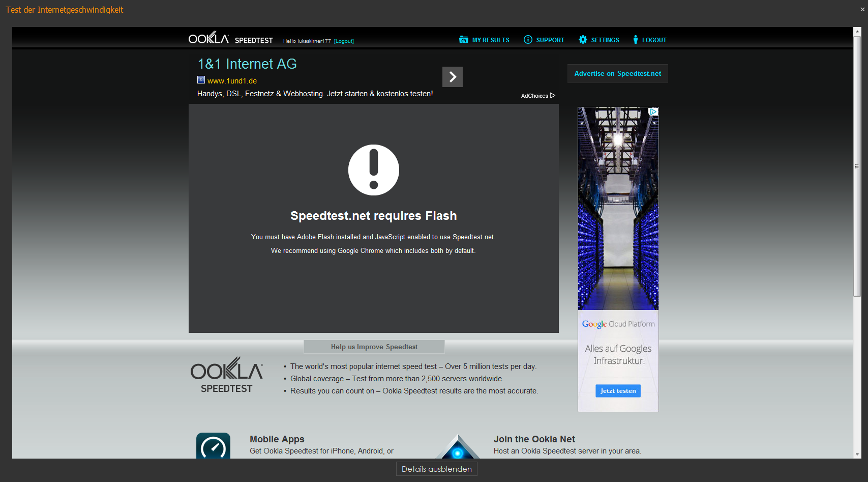Click the Ookla Net pyramid icon
Image resolution: width=868 pixels, height=482 pixels.
click(458, 447)
